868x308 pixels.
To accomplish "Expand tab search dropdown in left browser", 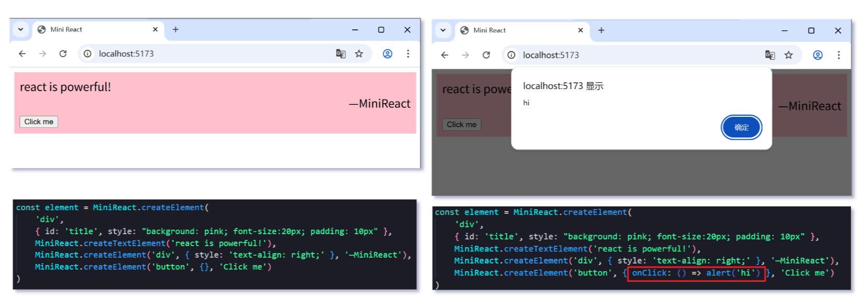I will 20,29.
